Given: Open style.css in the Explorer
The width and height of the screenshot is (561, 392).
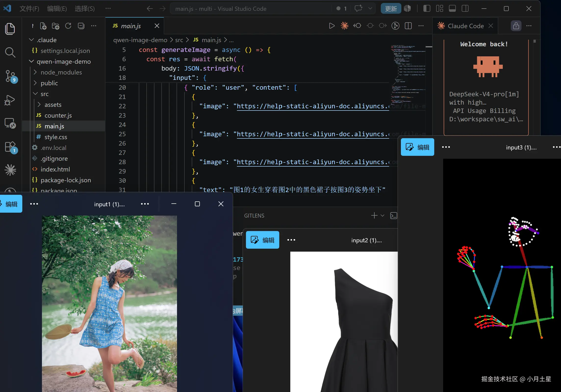Looking at the screenshot, I should 64,137.
